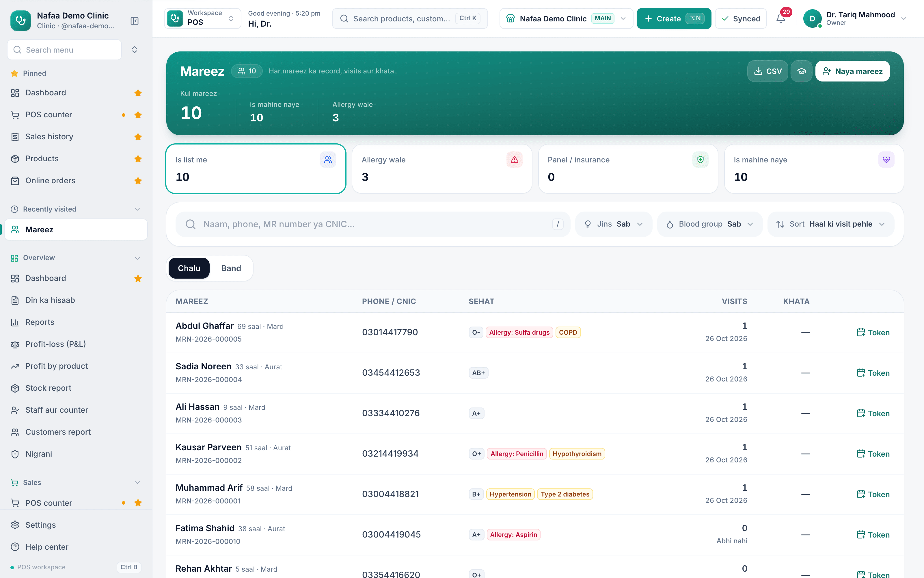Switch to Band tab

pyautogui.click(x=231, y=268)
